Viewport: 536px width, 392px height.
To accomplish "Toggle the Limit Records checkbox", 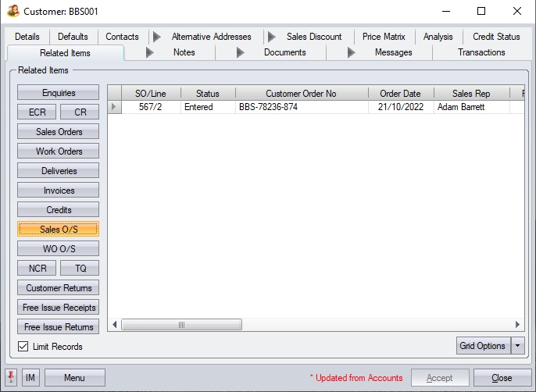I will coord(23,347).
